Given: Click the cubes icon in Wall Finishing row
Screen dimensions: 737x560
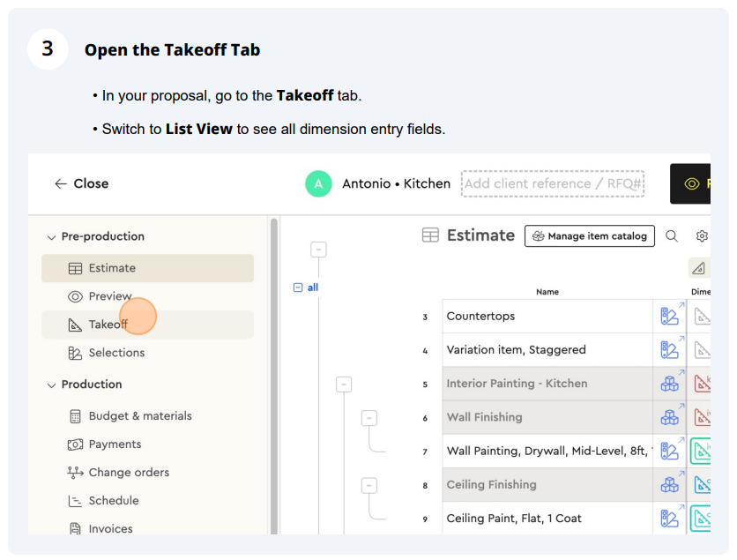Looking at the screenshot, I should (669, 417).
